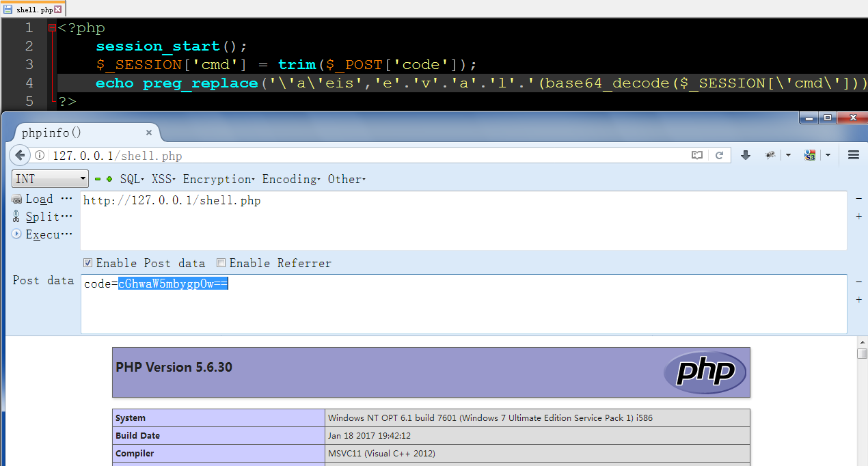Open dropdown next to bug extension icon

tap(787, 156)
